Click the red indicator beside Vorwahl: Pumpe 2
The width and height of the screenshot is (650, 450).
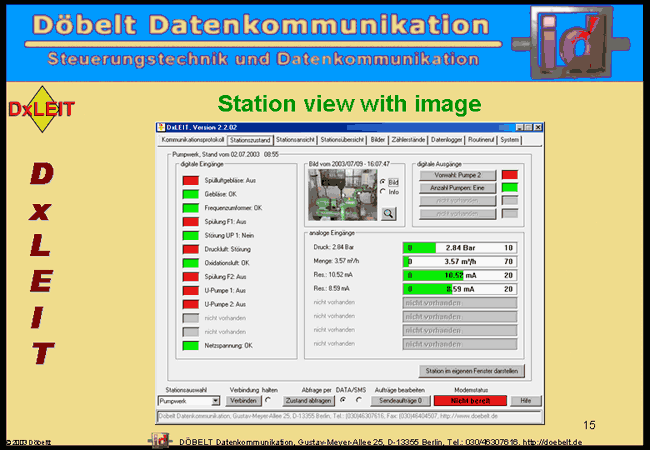click(510, 175)
